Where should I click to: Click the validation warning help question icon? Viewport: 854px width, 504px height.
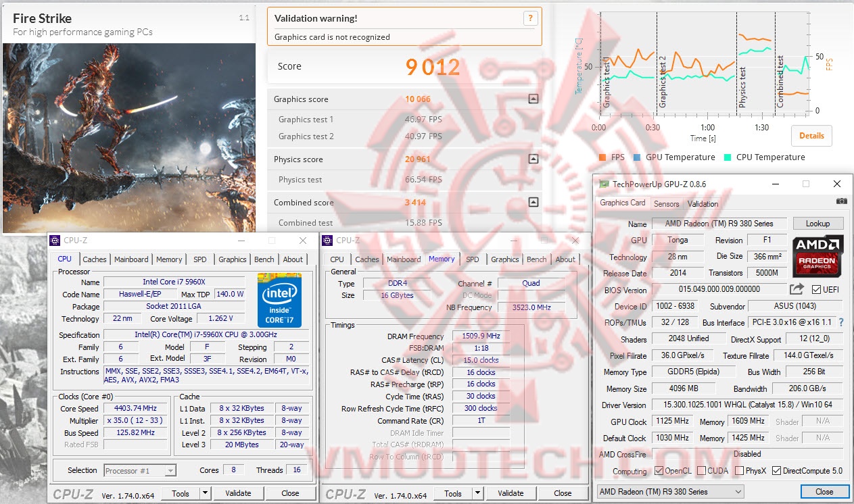531,19
